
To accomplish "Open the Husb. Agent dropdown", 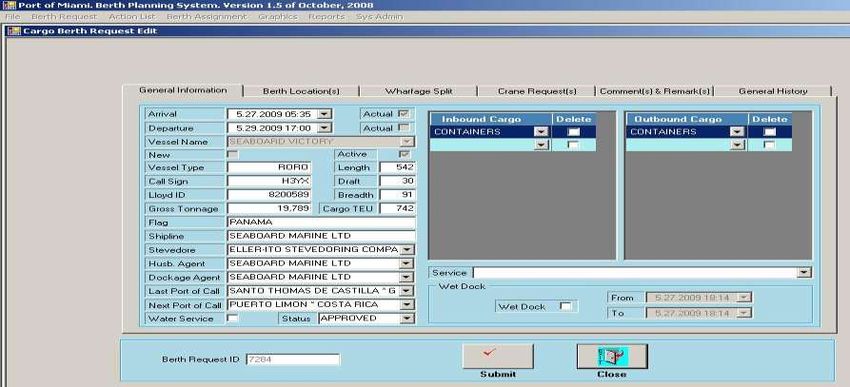I will [x=408, y=263].
